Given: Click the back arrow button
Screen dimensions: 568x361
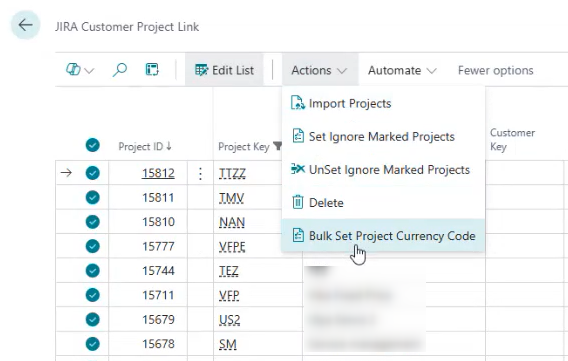Looking at the screenshot, I should (x=25, y=25).
